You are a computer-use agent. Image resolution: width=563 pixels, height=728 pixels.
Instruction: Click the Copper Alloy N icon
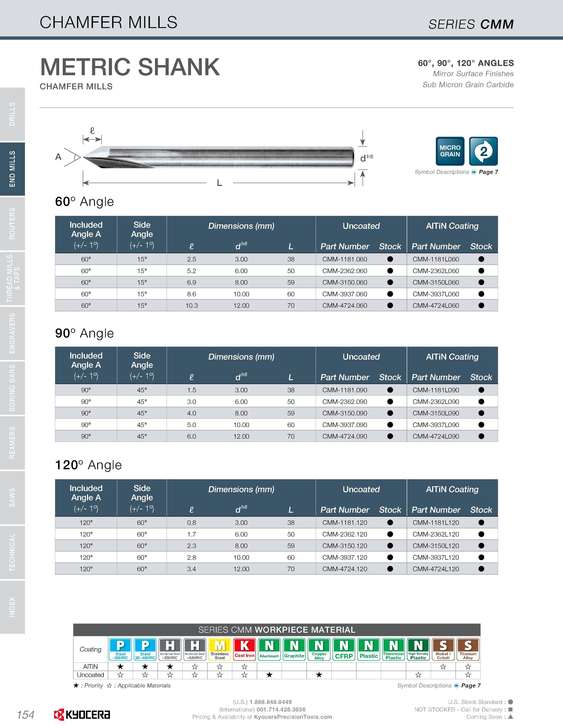[319, 649]
